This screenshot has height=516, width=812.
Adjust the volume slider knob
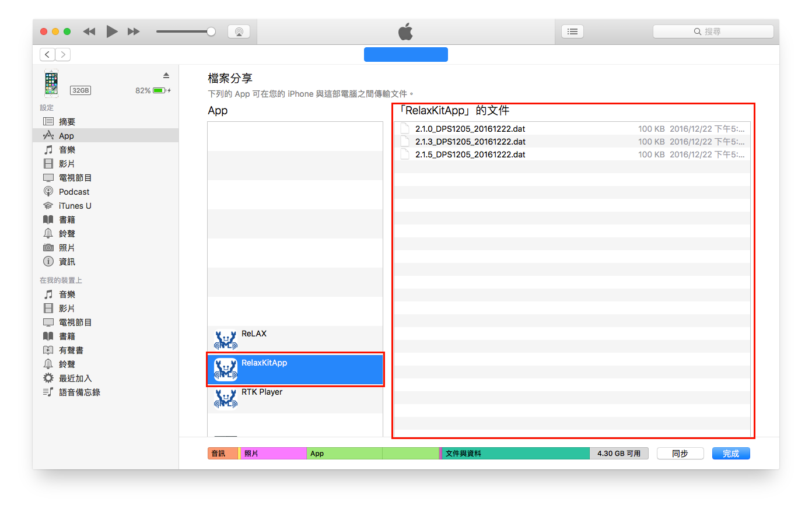pos(211,31)
